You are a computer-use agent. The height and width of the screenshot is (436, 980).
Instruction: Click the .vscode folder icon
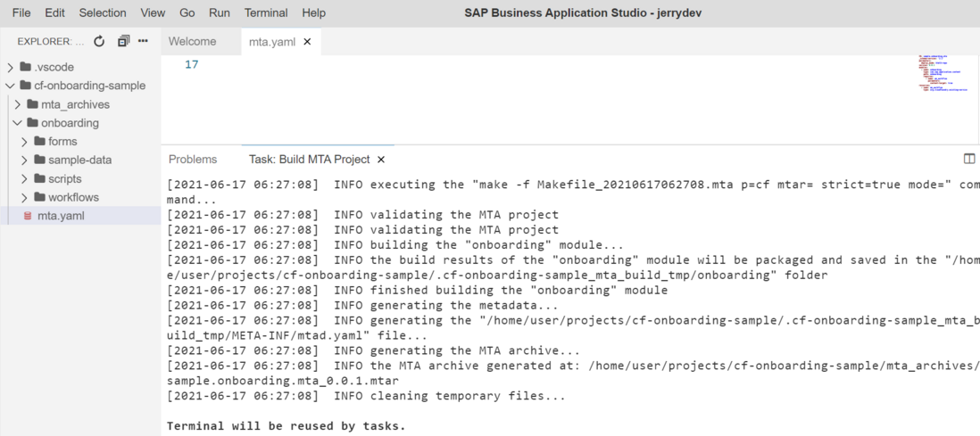[x=25, y=67]
